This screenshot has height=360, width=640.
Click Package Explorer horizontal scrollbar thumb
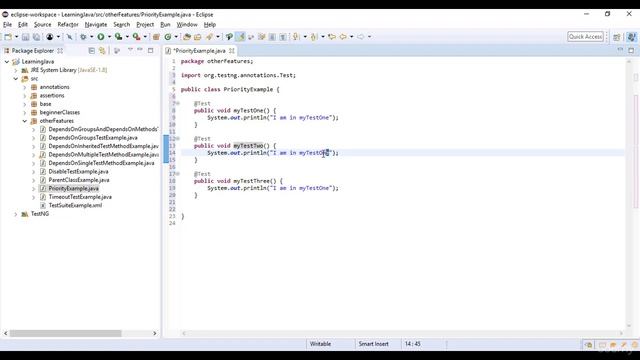coord(65,333)
